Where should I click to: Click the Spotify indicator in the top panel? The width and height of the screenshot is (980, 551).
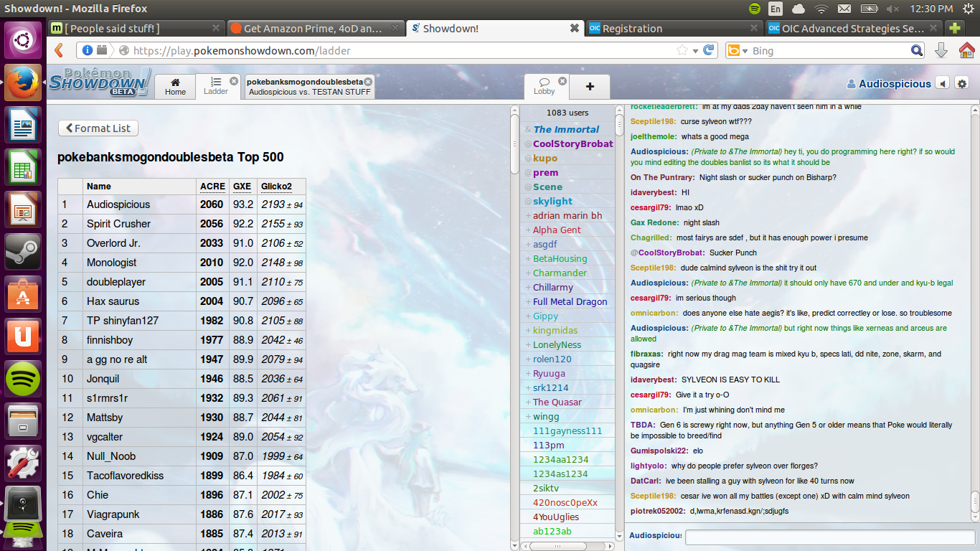pos(755,9)
